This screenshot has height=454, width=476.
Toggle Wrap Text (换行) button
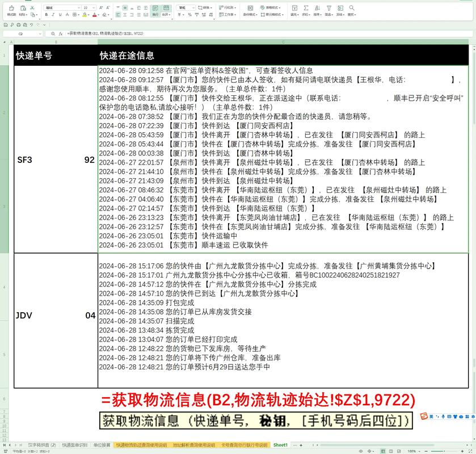coord(155,10)
